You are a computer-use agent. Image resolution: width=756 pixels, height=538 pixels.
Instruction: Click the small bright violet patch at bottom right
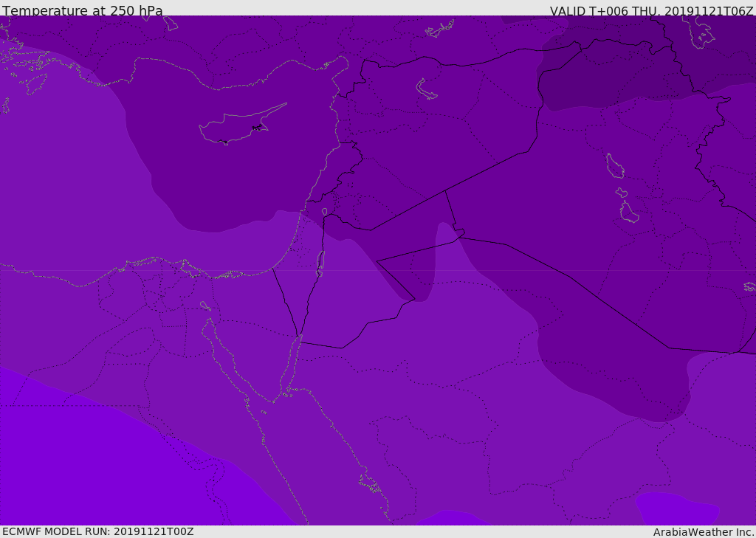(676, 508)
